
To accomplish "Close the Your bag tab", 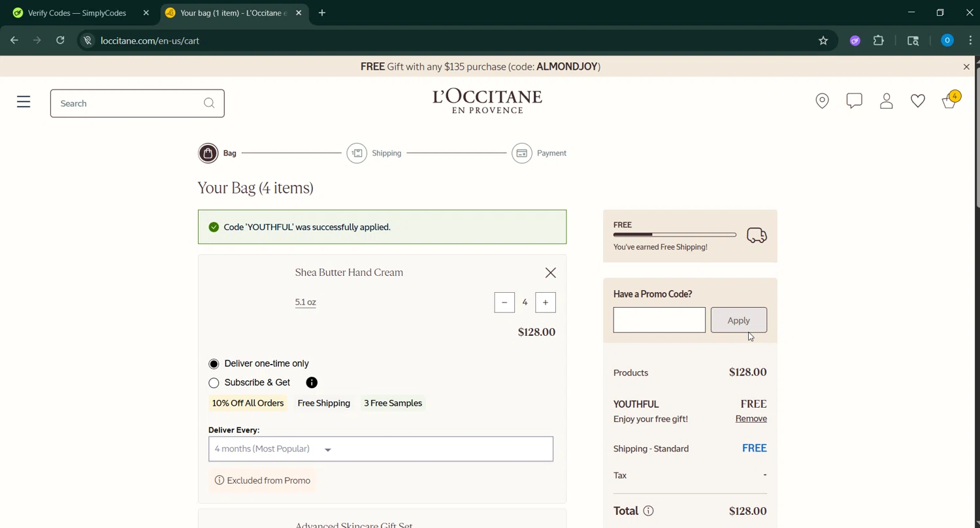I will point(299,13).
